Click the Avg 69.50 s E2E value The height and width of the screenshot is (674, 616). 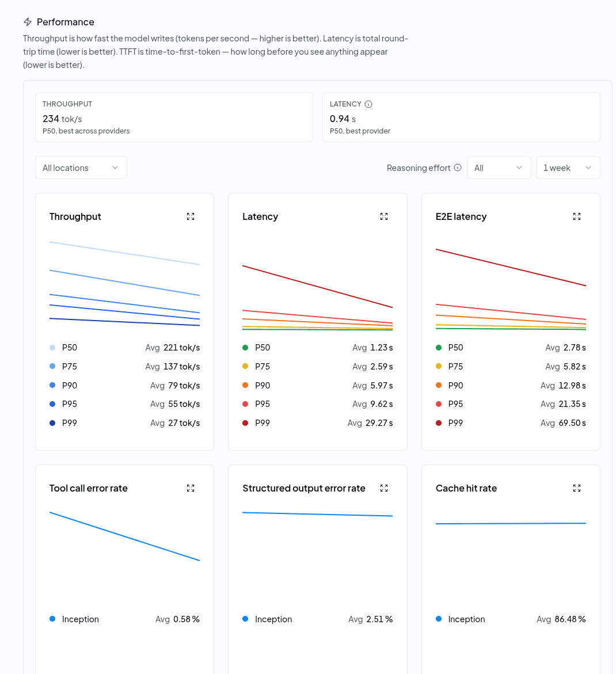tap(563, 422)
